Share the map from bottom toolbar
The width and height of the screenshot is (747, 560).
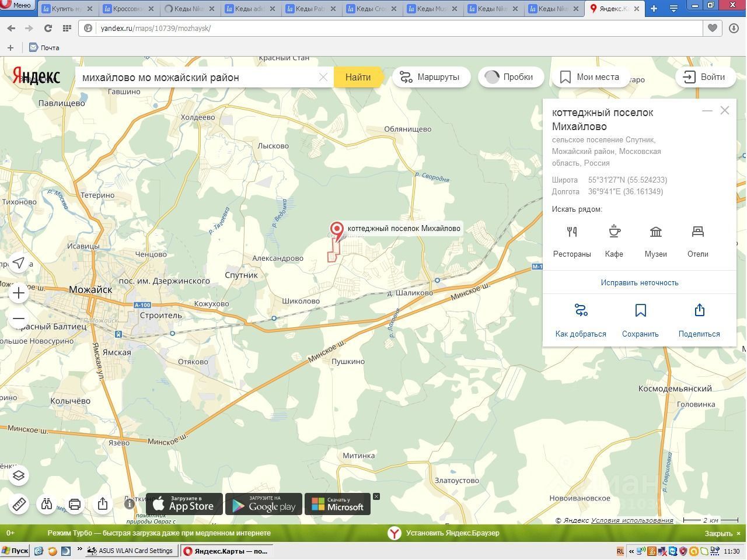click(103, 504)
